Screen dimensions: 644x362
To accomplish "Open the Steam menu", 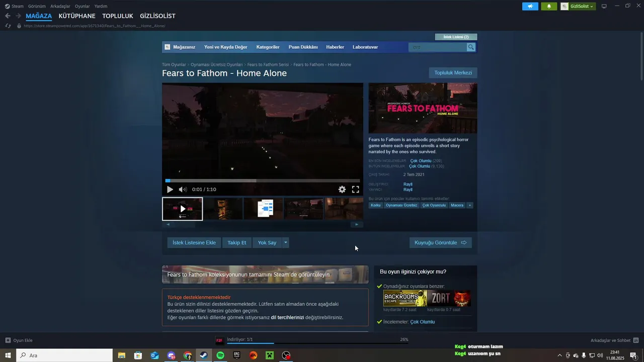I will coord(14,6).
